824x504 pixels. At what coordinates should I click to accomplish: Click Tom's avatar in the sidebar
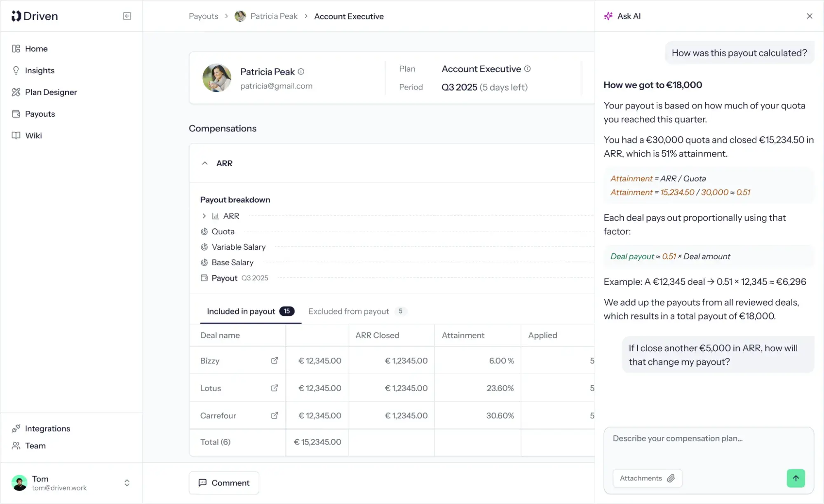click(19, 483)
